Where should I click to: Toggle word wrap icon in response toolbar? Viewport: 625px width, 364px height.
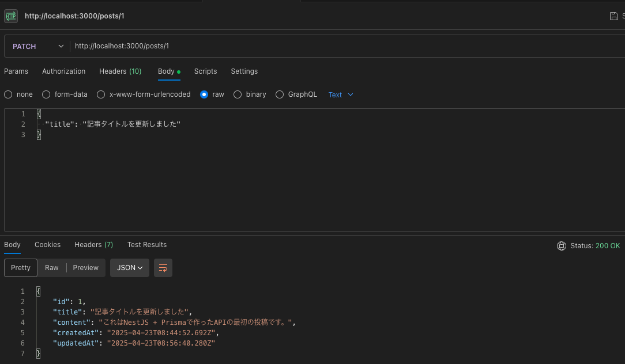point(163,268)
